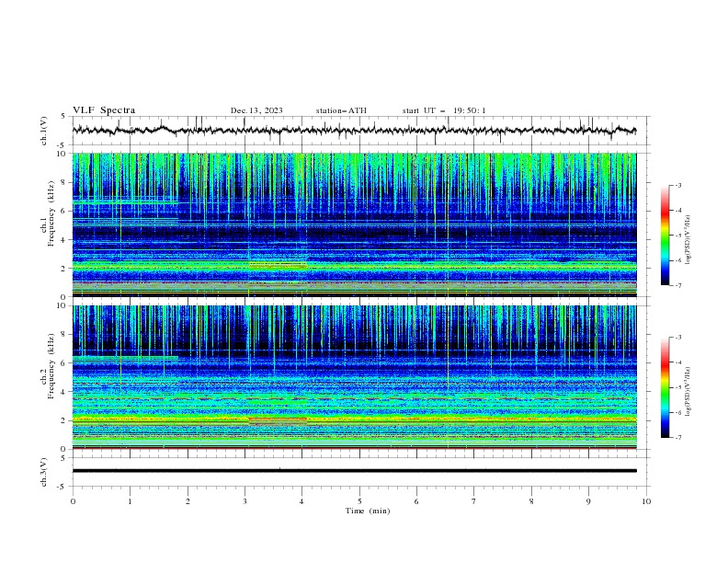Click the '-3' value on upper colorbar
This screenshot has height=563, width=728.
(677, 185)
